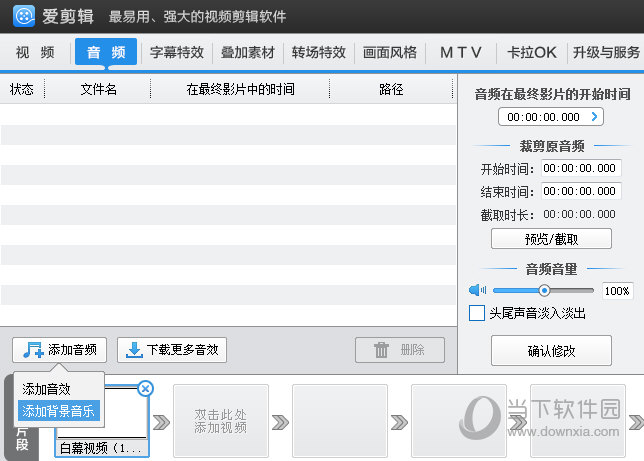Open the 升级与服务 tab
The image size is (644, 461).
606,52
